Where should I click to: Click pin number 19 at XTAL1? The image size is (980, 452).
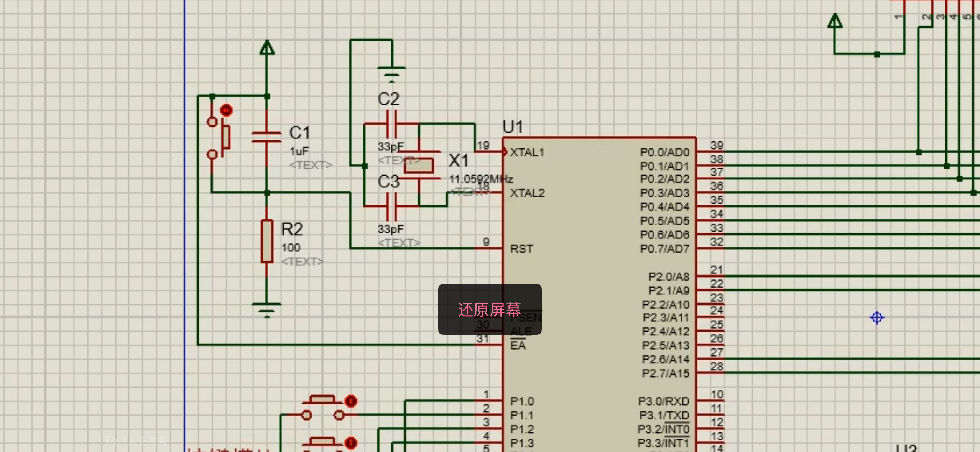[483, 145]
